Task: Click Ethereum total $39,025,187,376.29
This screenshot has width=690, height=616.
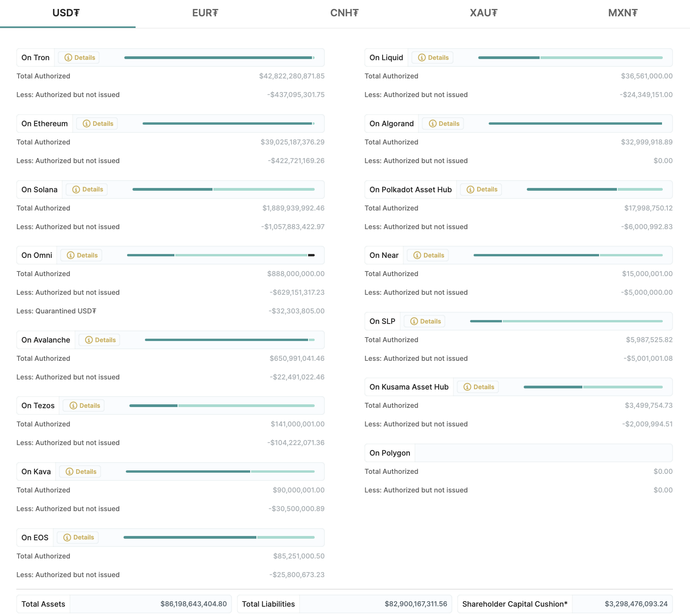Action: 293,142
